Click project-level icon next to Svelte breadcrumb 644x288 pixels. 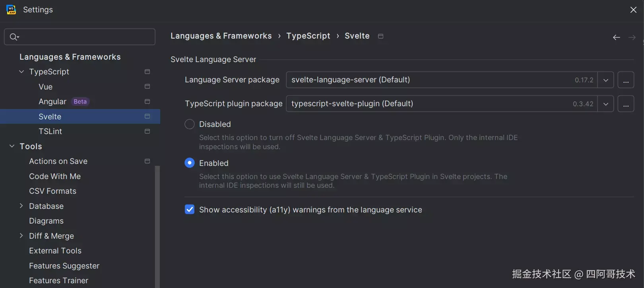pyautogui.click(x=380, y=36)
